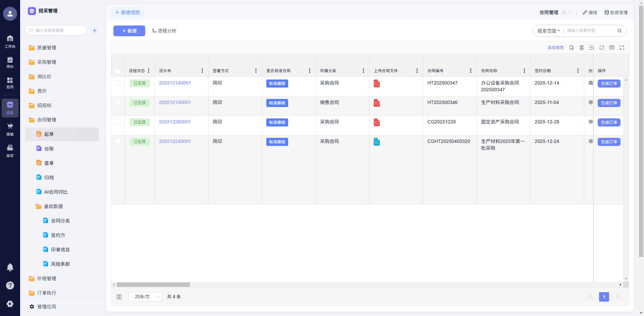Open the blue contract file for CGHT20250400320
Screen dimensions: 644x316
tap(377, 142)
